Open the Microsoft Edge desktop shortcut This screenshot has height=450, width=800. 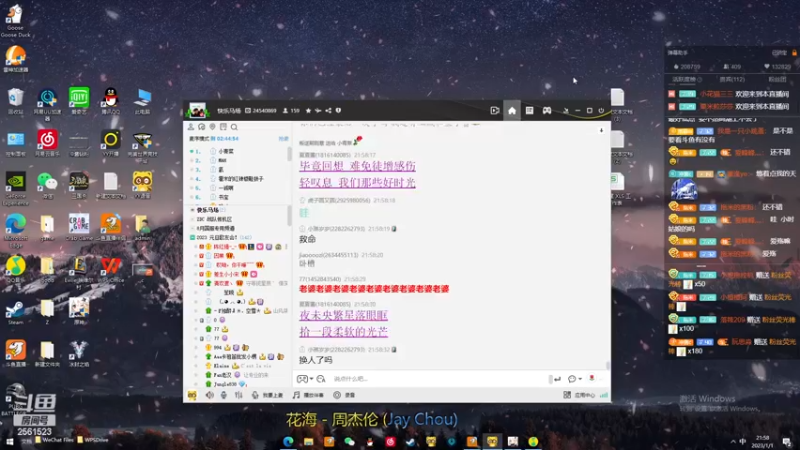15,227
